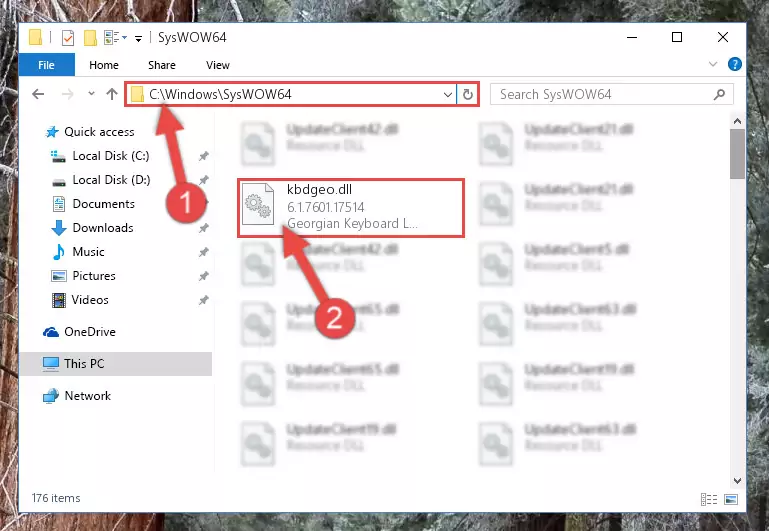Switch to the large thumbnails view icon
Screen dimensions: 769x531
pos(731,499)
